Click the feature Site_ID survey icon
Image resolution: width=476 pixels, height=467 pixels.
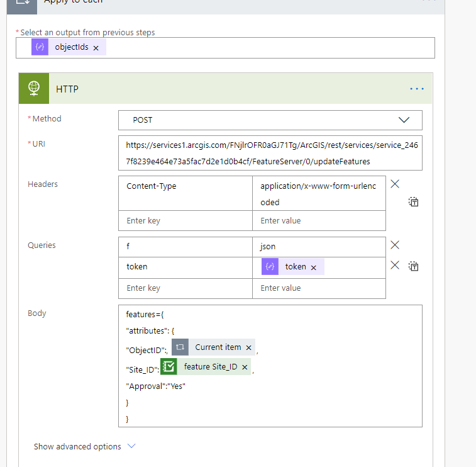click(x=169, y=367)
